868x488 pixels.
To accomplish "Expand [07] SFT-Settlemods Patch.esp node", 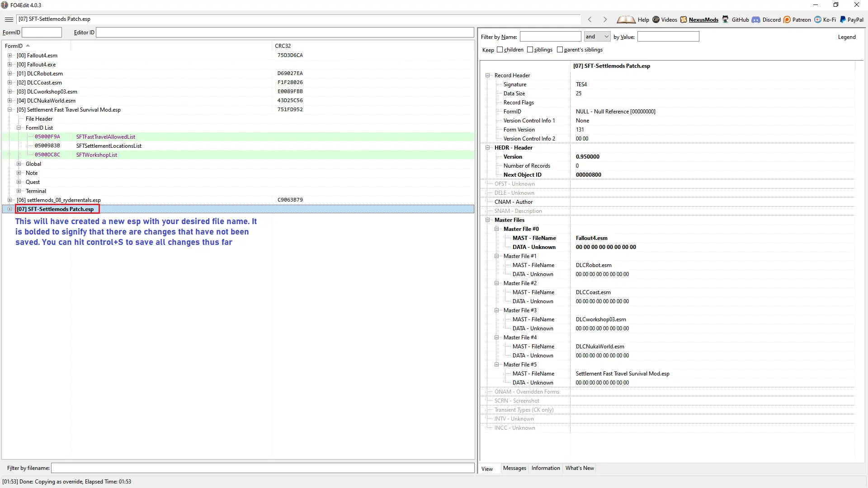I will click(9, 209).
